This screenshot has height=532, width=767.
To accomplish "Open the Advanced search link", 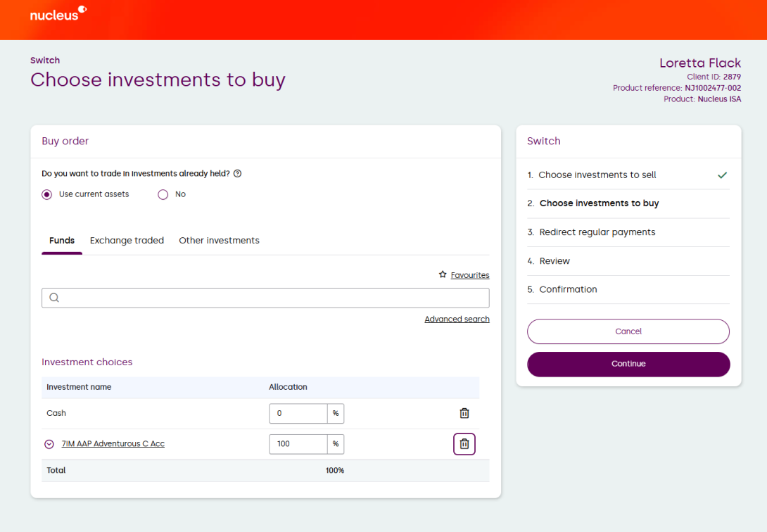I will click(x=457, y=319).
